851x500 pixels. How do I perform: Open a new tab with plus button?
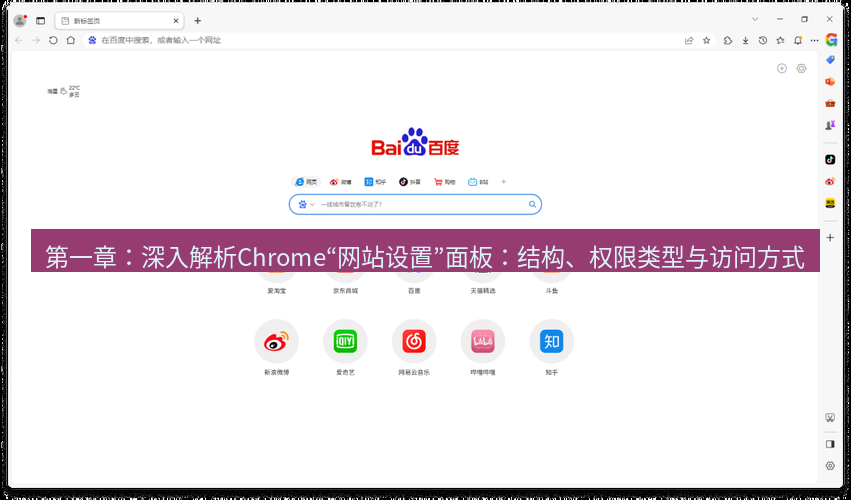(198, 21)
